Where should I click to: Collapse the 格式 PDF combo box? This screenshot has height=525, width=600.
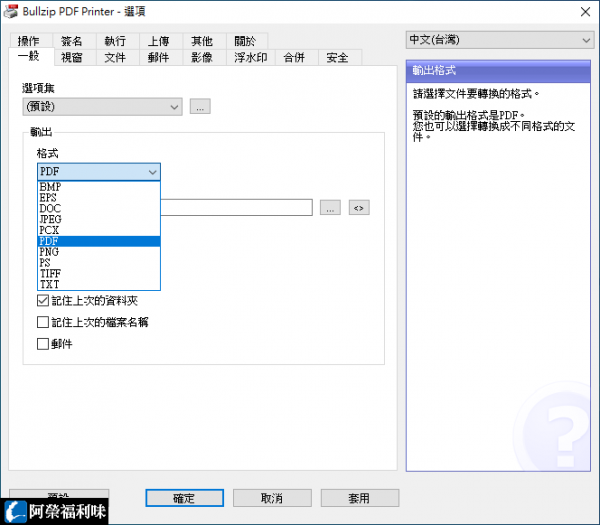(99, 171)
